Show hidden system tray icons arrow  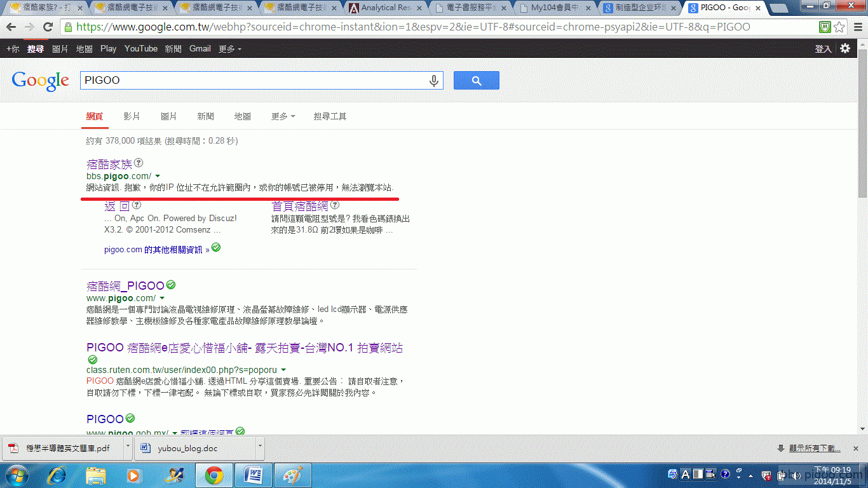pyautogui.click(x=751, y=475)
